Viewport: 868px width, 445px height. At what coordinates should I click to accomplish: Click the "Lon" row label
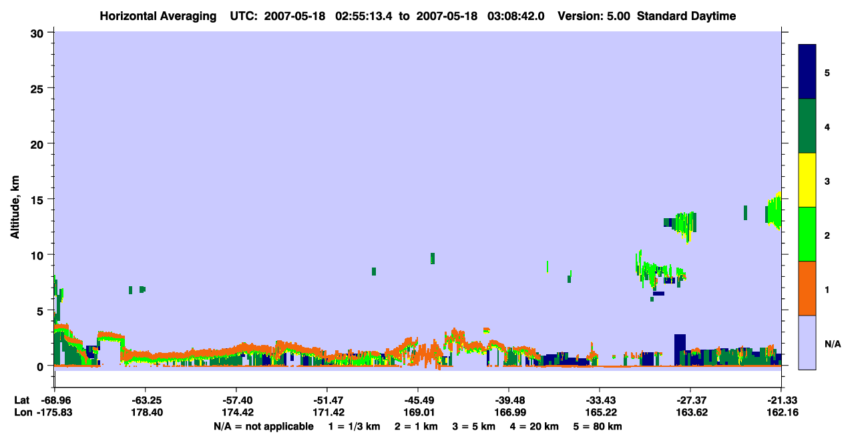[x=22, y=413]
